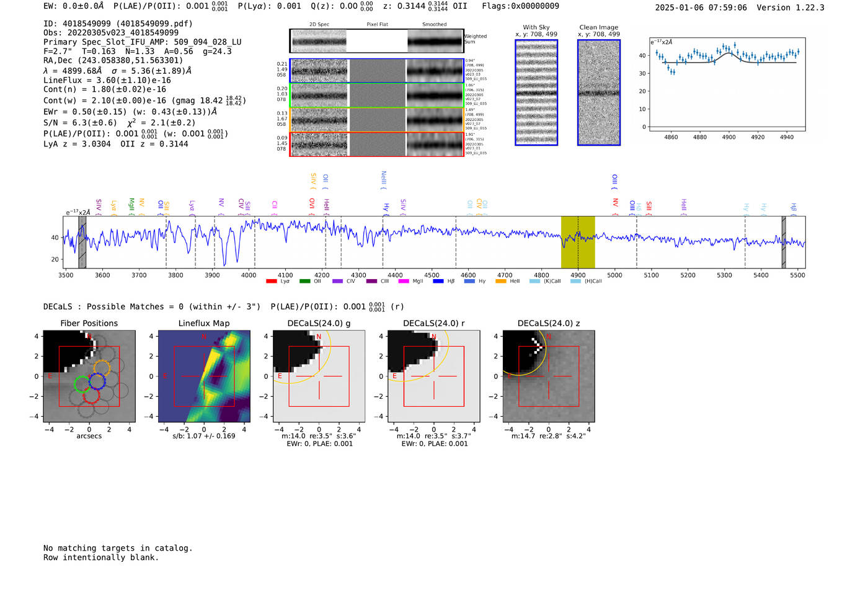The image size is (868, 591).
Task: Click the yellow highlighted band in spectrum
Action: [578, 242]
